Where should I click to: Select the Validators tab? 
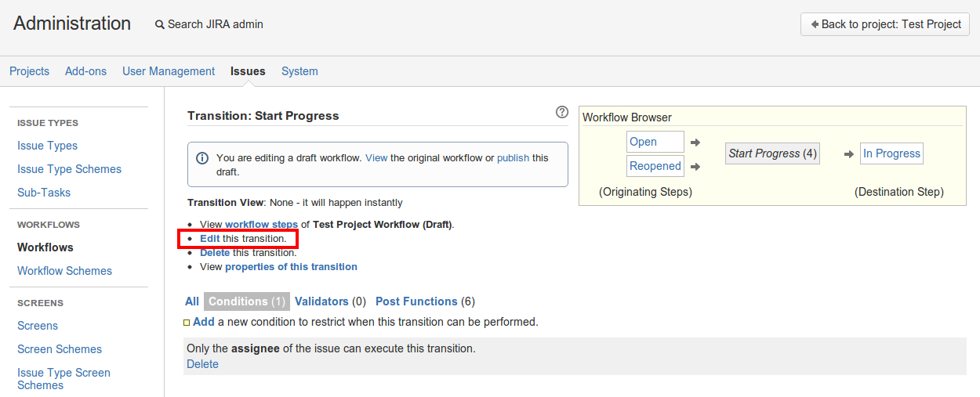point(321,301)
